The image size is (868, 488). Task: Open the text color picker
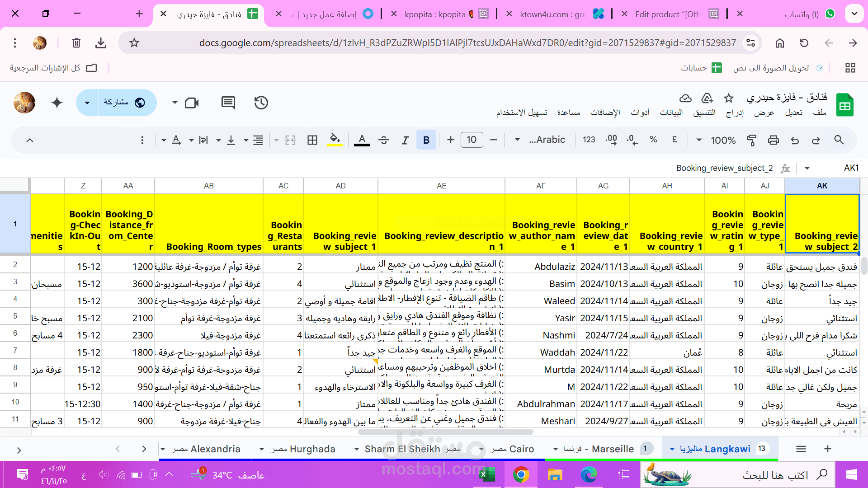click(x=362, y=140)
